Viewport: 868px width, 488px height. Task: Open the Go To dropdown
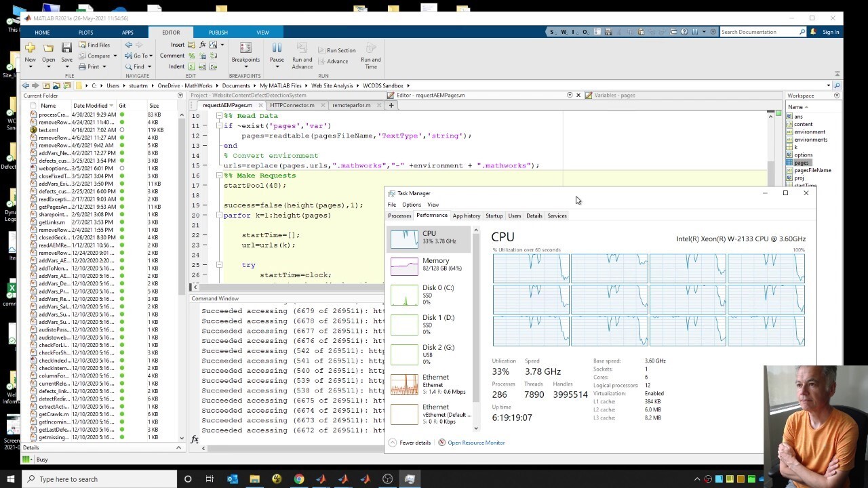pyautogui.click(x=141, y=56)
